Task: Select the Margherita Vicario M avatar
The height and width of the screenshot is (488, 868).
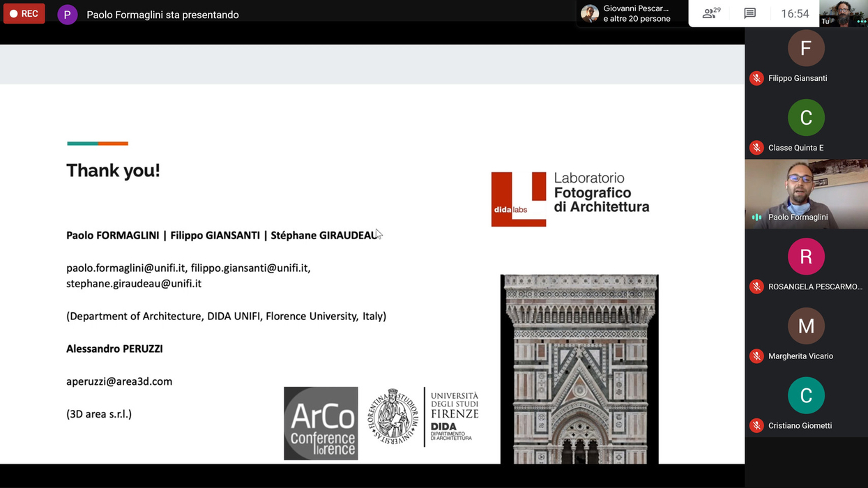Action: point(806,326)
